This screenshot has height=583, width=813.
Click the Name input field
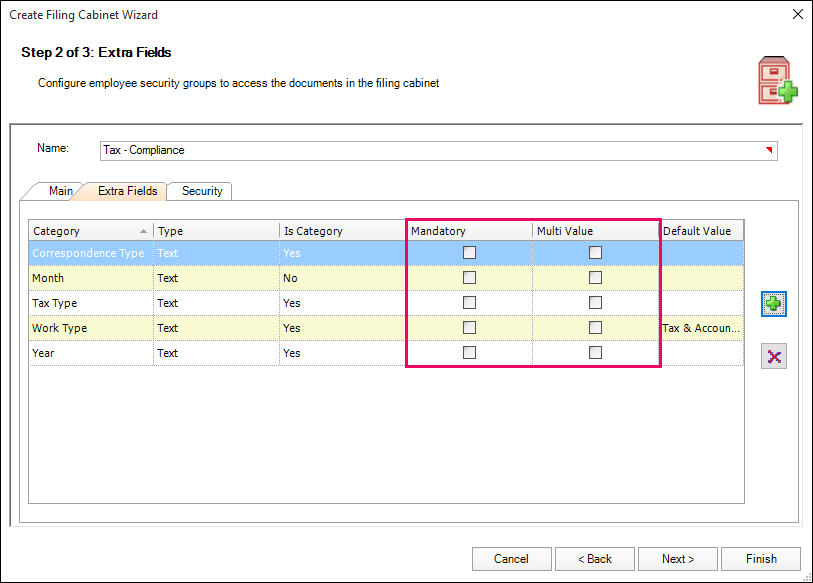430,150
